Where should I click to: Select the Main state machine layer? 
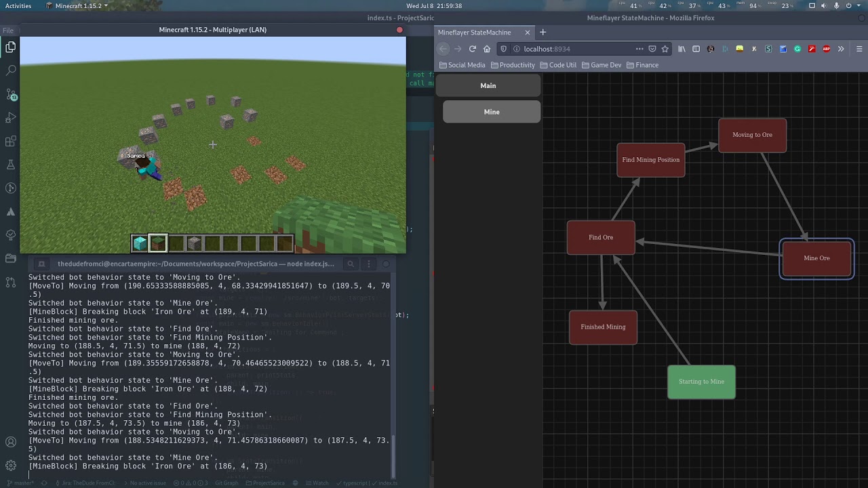click(x=488, y=85)
